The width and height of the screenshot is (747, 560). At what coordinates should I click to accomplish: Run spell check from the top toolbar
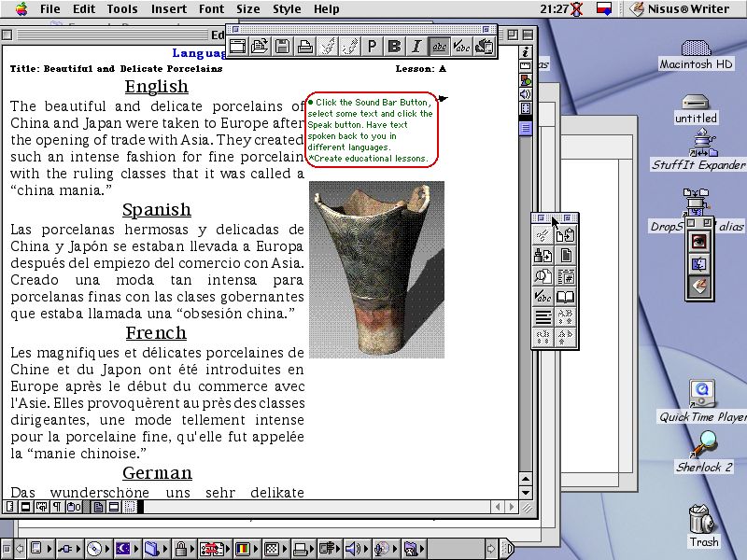tap(461, 46)
